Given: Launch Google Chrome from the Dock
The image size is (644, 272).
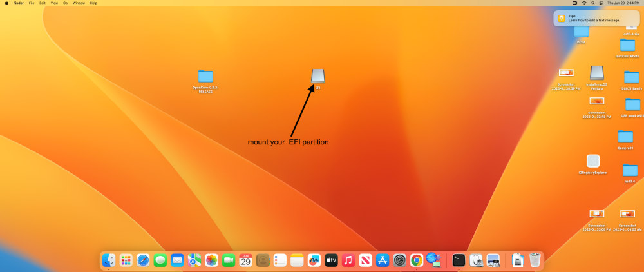Looking at the screenshot, I should point(417,260).
